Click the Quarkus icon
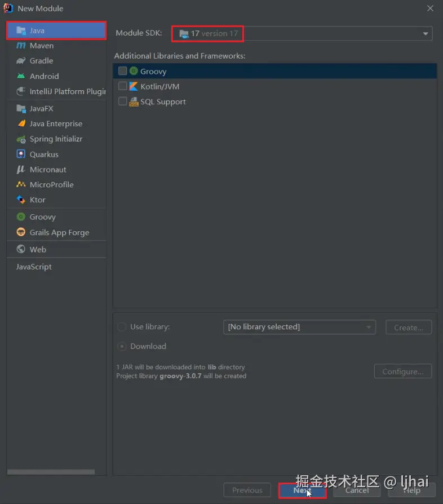Image resolution: width=443 pixels, height=504 pixels. click(21, 154)
